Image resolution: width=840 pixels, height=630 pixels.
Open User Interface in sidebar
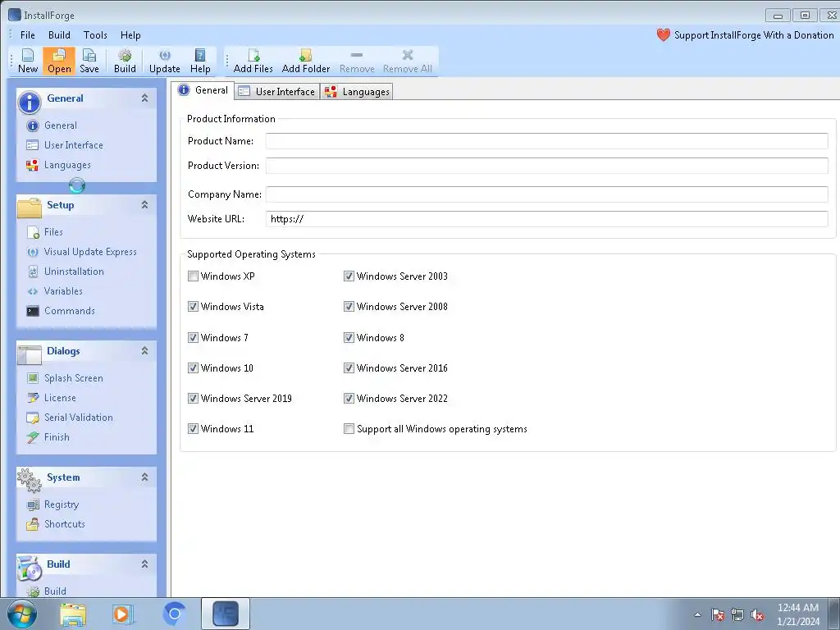(64, 145)
